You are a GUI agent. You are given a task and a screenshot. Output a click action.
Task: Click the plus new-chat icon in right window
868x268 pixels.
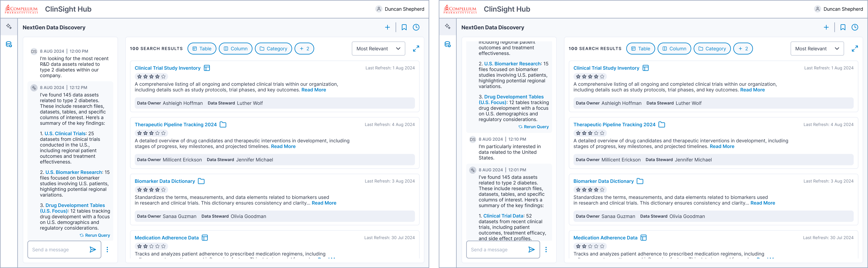826,27
